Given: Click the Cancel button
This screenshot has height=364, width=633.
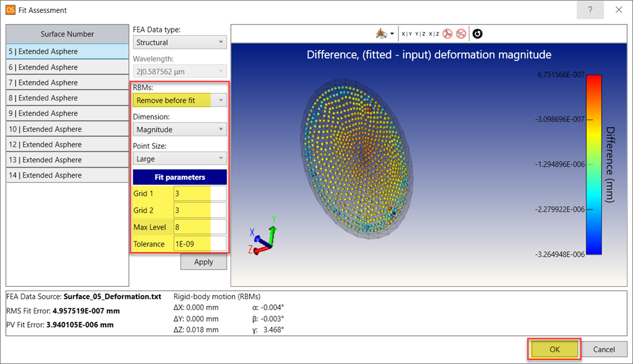Looking at the screenshot, I should tap(604, 349).
